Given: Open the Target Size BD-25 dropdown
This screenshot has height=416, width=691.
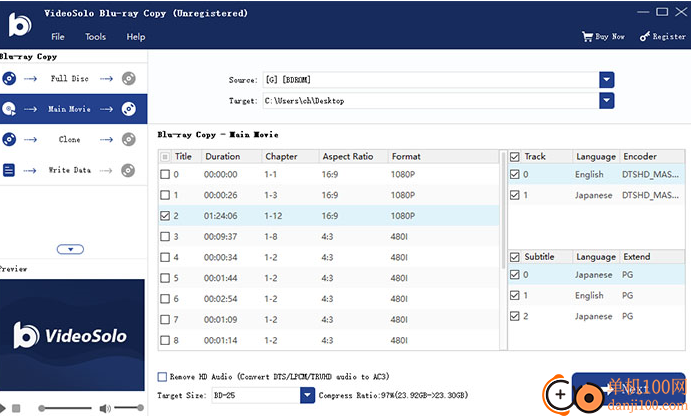Looking at the screenshot, I should click(x=307, y=395).
